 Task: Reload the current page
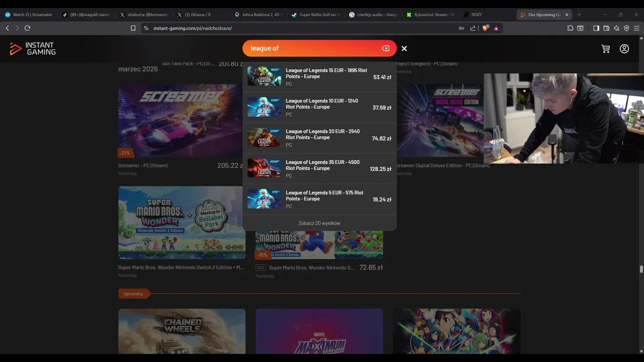point(28,28)
